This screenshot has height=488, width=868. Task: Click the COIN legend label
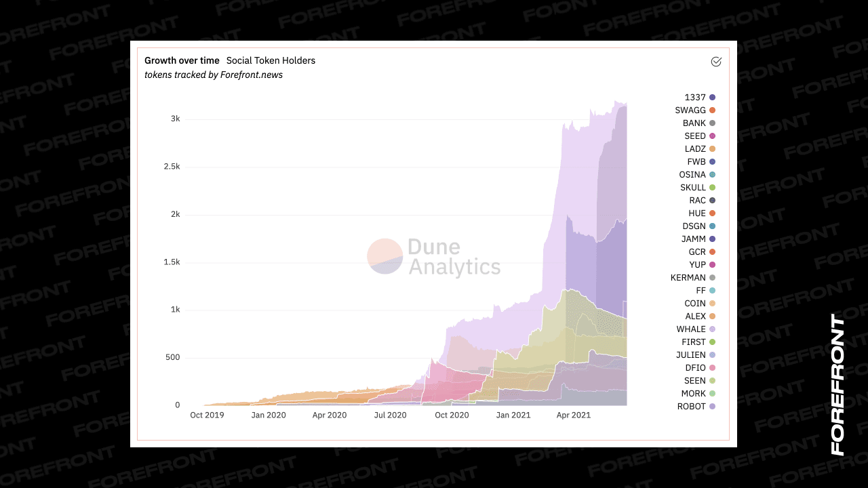tap(695, 304)
